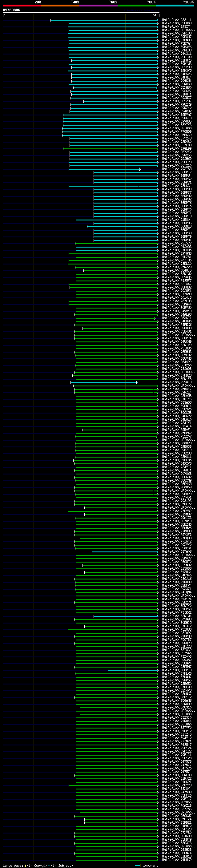Select hit label UniRef100_Q4MUX9
This screenshot has width=197, height=868.
[177, 860]
